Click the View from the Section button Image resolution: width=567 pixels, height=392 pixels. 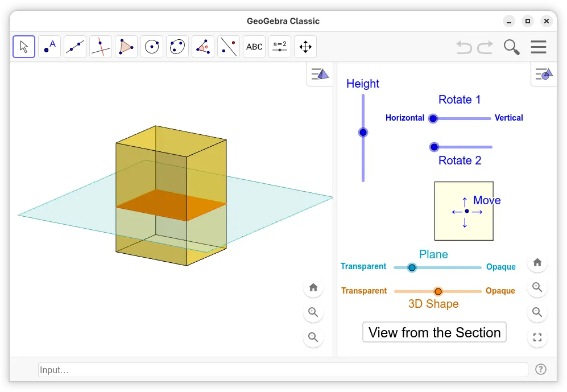434,332
